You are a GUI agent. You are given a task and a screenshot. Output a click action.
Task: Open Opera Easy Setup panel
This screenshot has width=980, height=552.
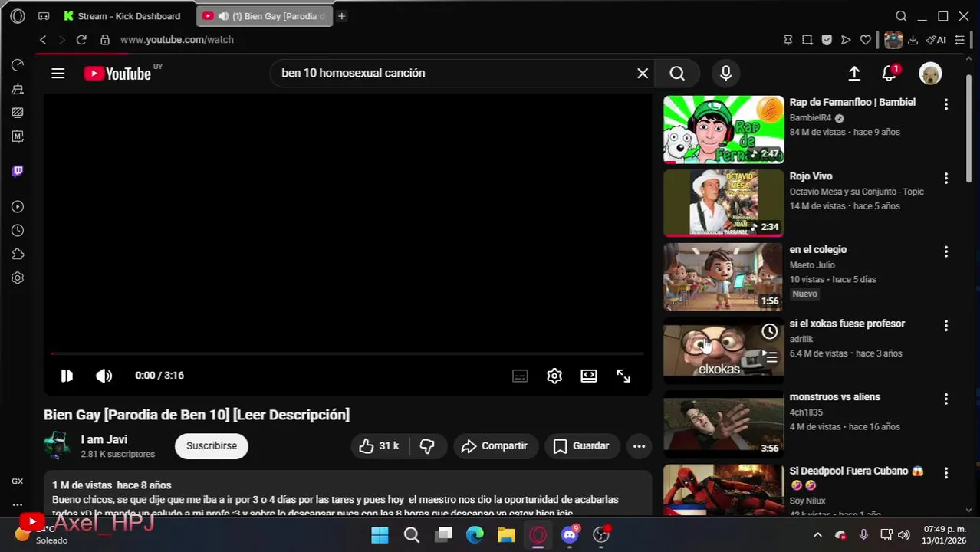[x=959, y=40]
